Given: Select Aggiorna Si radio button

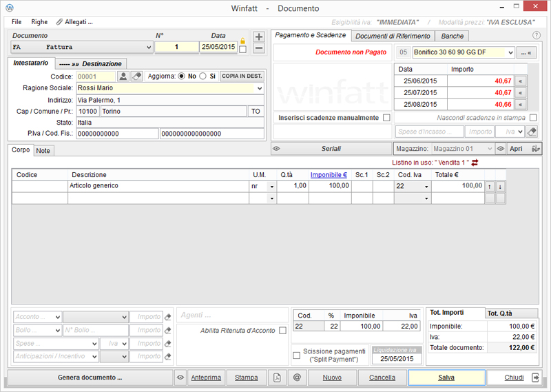Looking at the screenshot, I should pyautogui.click(x=202, y=76).
